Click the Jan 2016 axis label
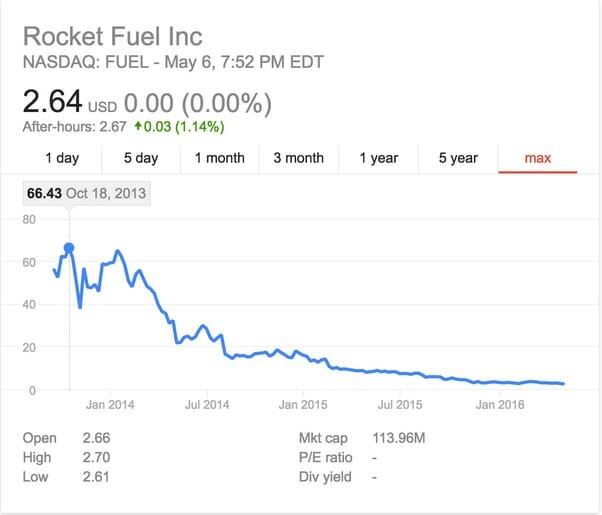The height and width of the screenshot is (515, 602). [500, 405]
